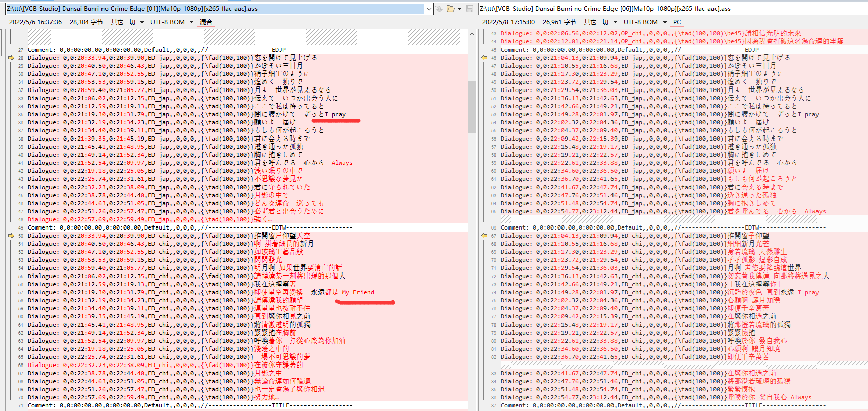Click the yellow section arrow at left line 50
This screenshot has height=411, width=868.
[11, 236]
